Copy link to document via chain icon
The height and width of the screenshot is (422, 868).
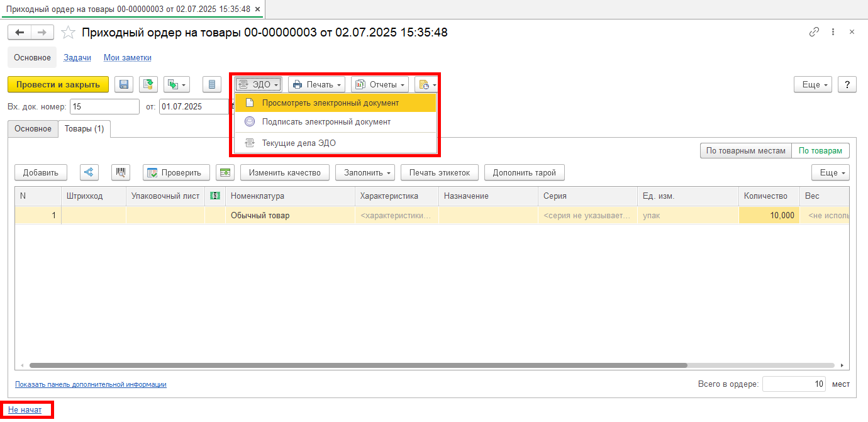click(x=814, y=32)
